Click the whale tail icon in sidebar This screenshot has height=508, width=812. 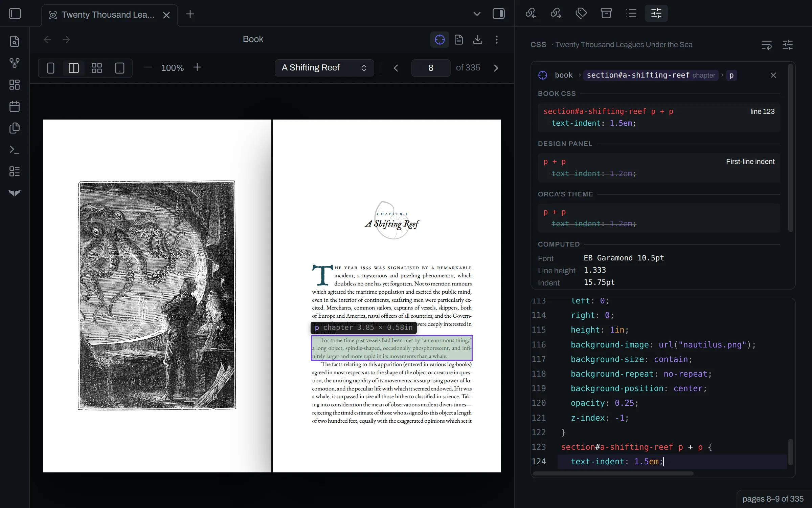15,193
